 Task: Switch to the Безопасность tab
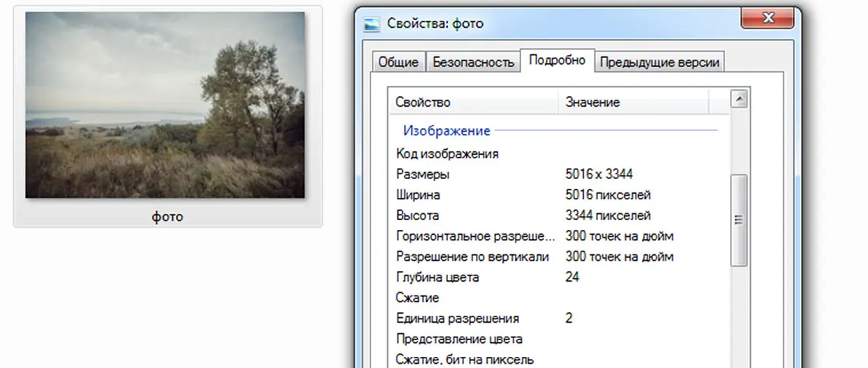(473, 62)
